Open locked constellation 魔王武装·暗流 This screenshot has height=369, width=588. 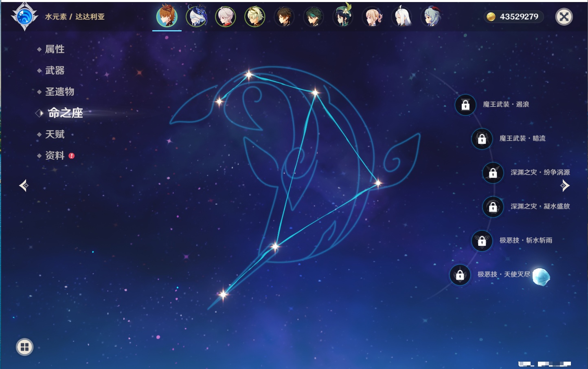coord(482,139)
